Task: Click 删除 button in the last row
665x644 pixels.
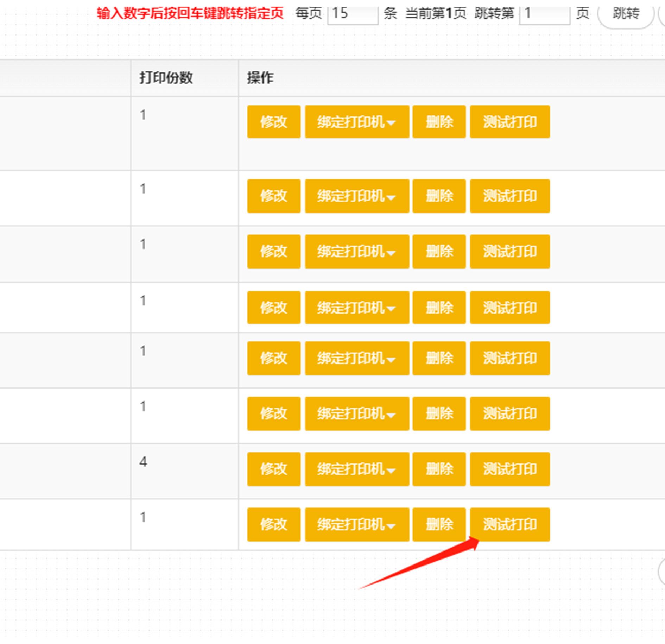Action: 439,524
